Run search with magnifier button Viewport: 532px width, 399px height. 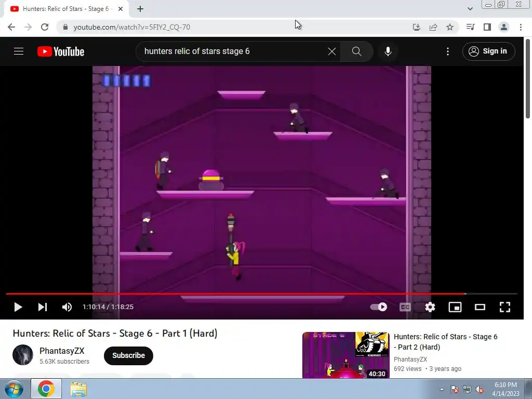coord(356,51)
